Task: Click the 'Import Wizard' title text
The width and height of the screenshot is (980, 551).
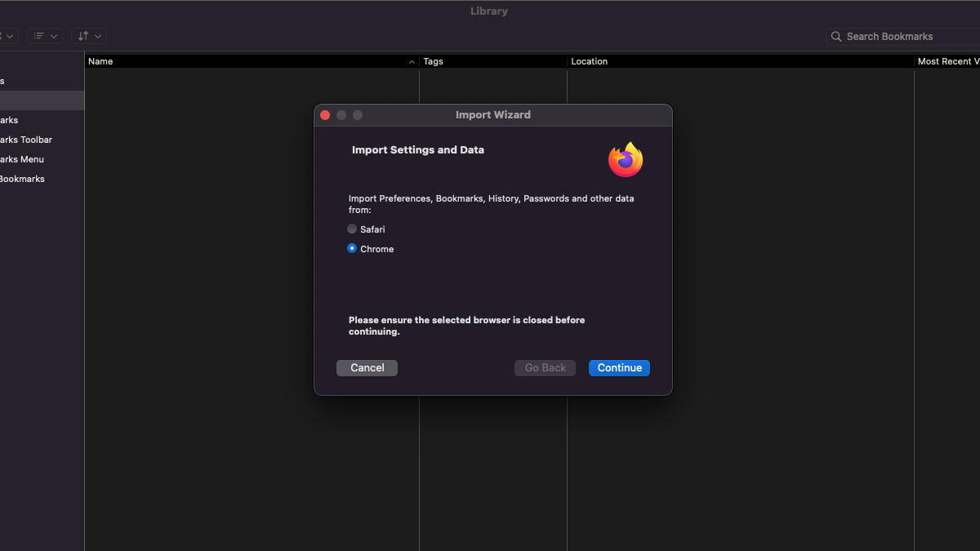Action: 493,115
